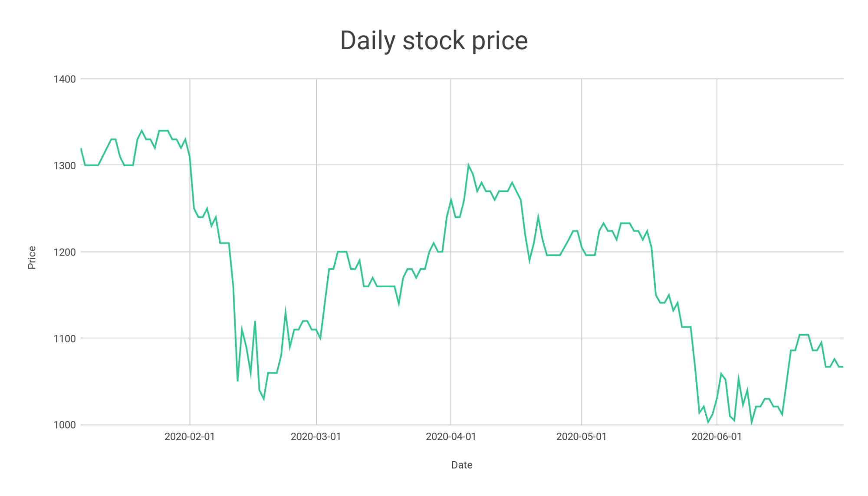Screen dimensions: 868x496
Task: Select the Date axis label
Action: click(x=462, y=465)
